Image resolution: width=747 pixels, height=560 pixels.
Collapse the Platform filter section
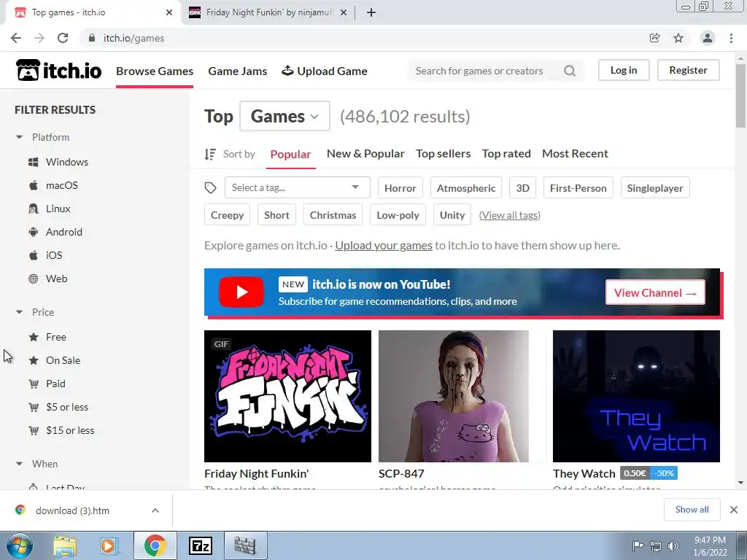(19, 137)
